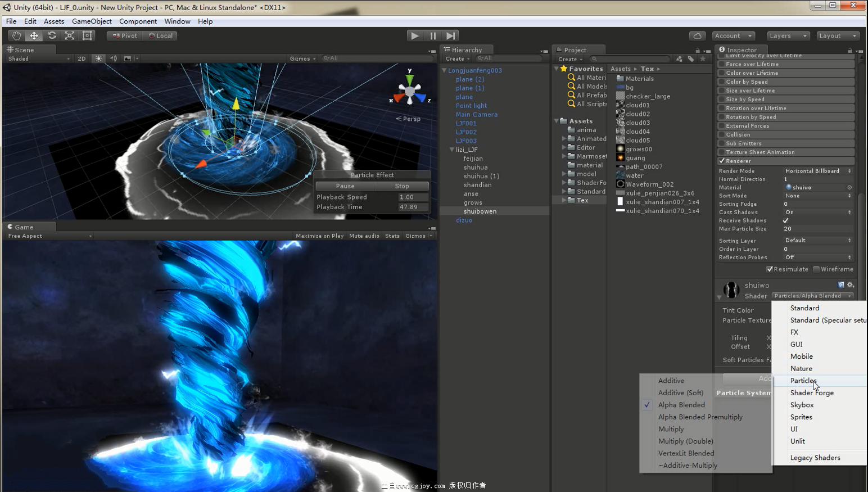Open the Free Aspect dropdown
The width and height of the screenshot is (868, 492).
click(x=49, y=236)
